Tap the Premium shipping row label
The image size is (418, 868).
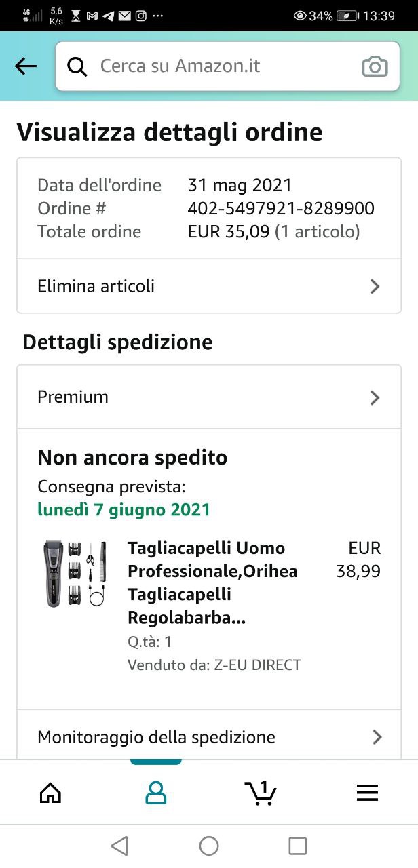pyautogui.click(x=73, y=397)
